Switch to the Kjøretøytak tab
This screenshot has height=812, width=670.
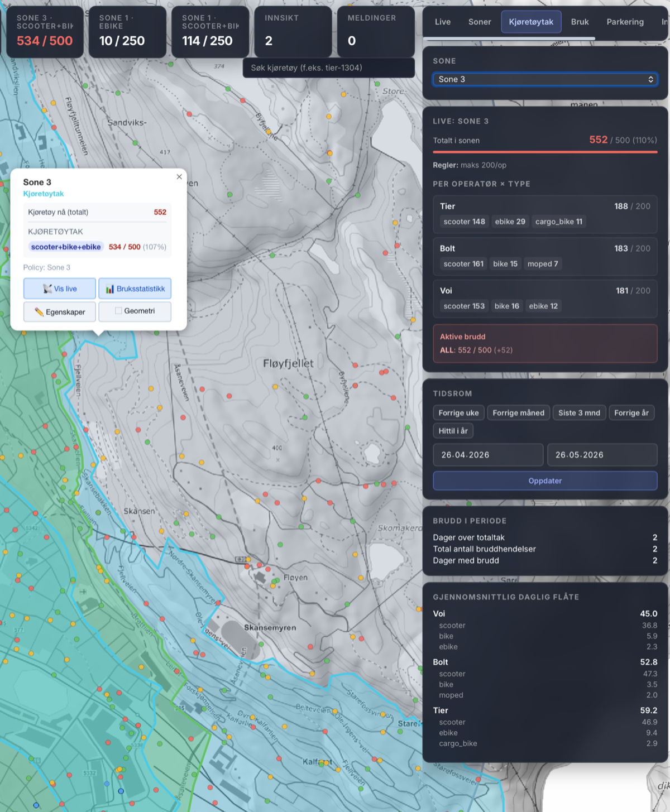(x=531, y=22)
